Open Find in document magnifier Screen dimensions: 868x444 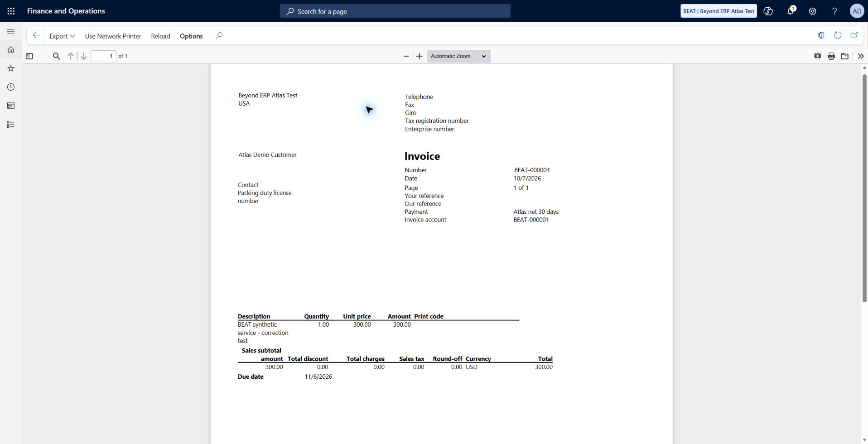pyautogui.click(x=56, y=56)
